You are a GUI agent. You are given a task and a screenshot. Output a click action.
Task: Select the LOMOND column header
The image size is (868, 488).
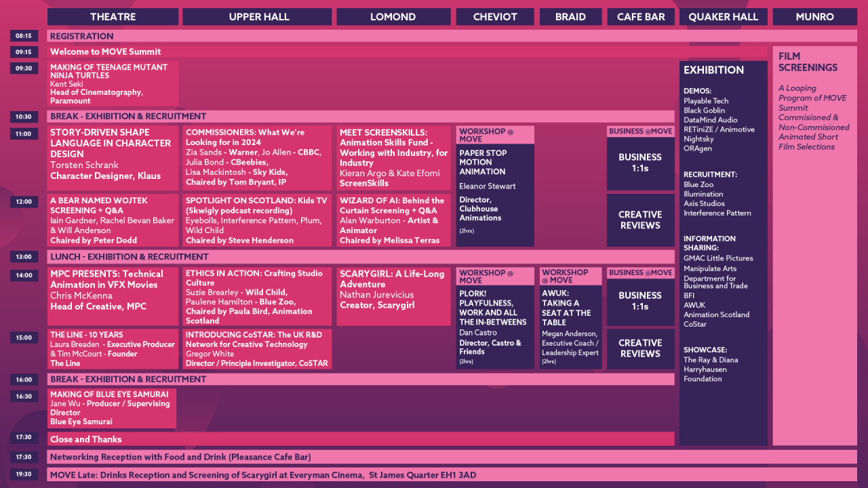[393, 17]
